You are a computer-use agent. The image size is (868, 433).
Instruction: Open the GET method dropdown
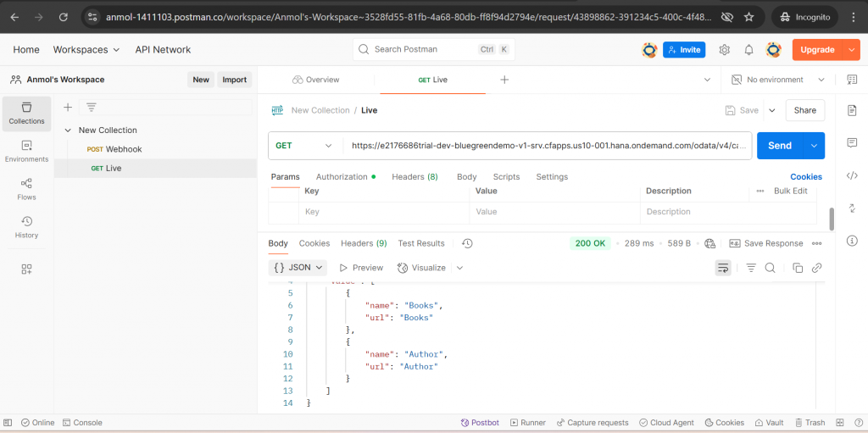[x=304, y=146]
